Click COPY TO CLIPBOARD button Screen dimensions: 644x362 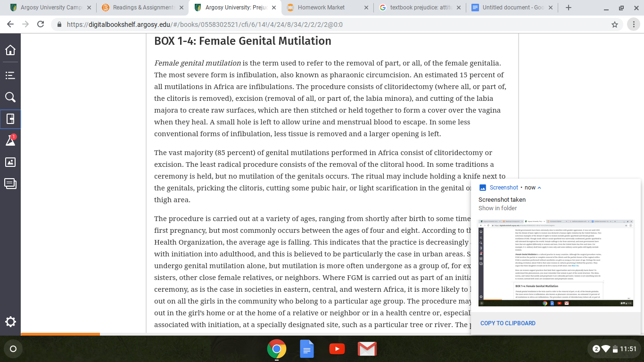[508, 323]
